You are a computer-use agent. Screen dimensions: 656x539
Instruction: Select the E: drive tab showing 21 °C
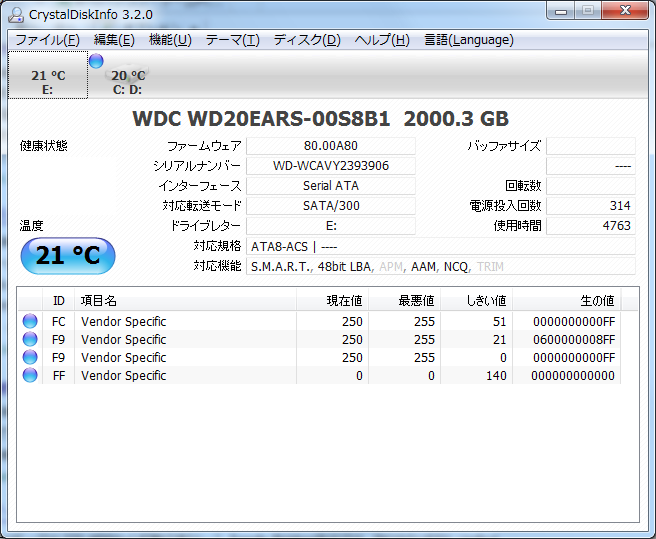(x=48, y=75)
